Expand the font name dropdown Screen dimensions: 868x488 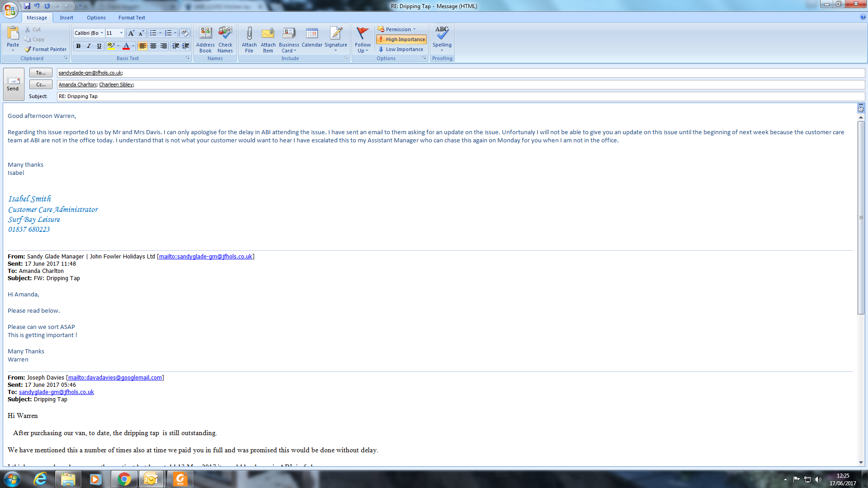102,33
